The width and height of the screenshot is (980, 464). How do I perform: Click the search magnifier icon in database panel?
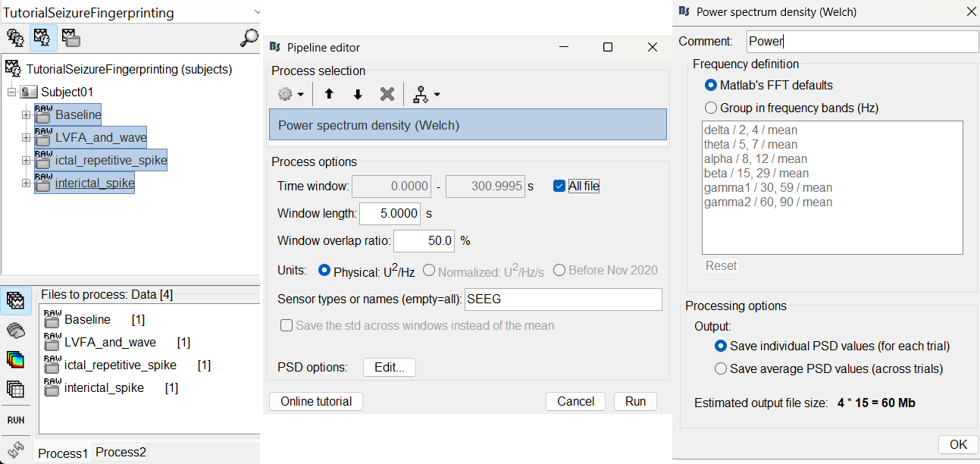coord(249,37)
